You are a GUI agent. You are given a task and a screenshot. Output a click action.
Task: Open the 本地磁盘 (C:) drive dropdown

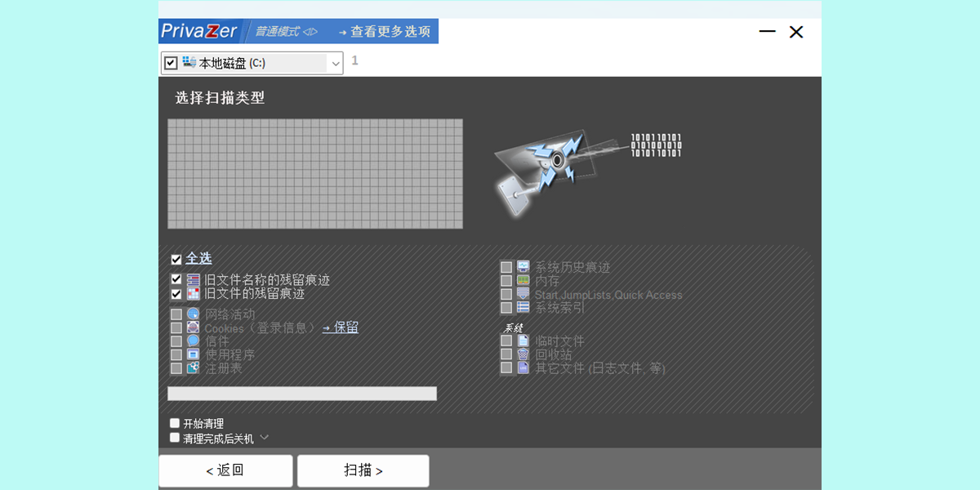[x=335, y=63]
